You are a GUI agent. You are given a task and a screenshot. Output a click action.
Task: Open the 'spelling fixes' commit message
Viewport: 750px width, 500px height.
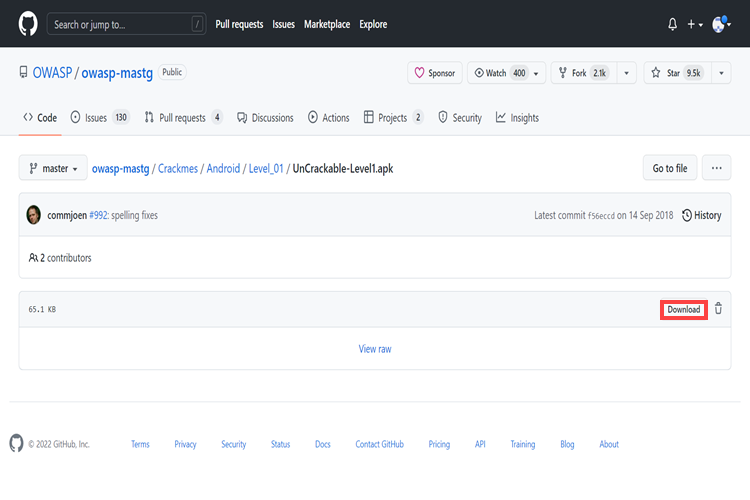134,215
